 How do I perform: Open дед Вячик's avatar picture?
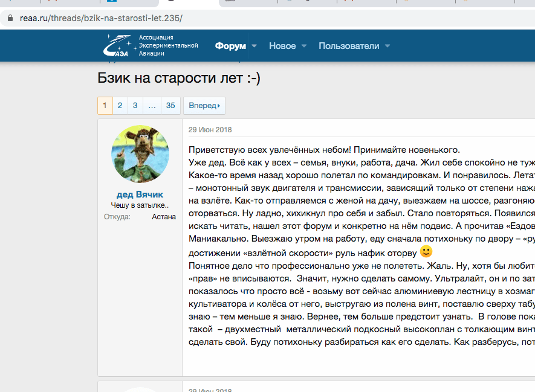point(140,154)
